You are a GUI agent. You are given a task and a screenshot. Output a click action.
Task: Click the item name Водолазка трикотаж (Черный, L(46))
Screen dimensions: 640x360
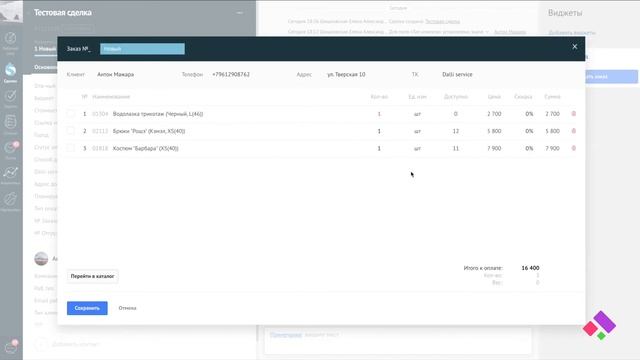point(158,114)
